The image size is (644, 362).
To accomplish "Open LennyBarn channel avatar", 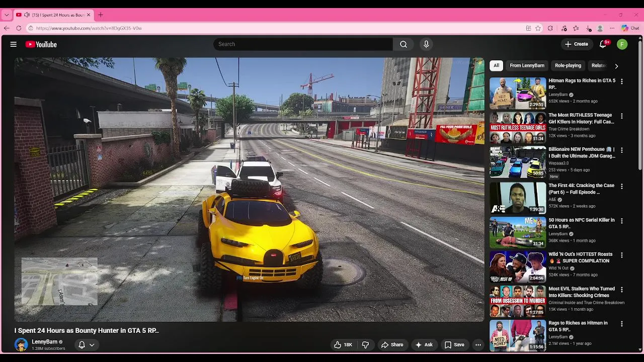I will click(x=21, y=345).
